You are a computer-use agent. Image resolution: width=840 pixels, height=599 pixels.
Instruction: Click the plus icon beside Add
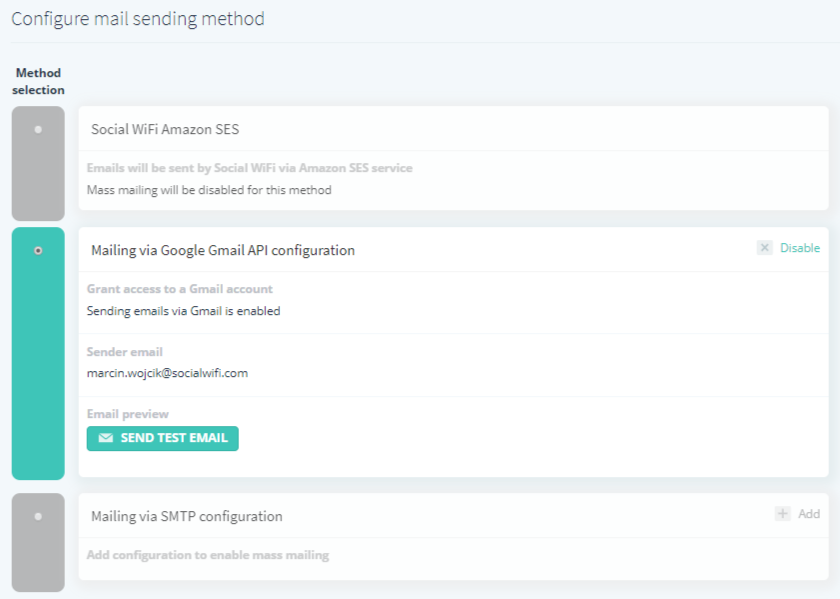point(783,513)
